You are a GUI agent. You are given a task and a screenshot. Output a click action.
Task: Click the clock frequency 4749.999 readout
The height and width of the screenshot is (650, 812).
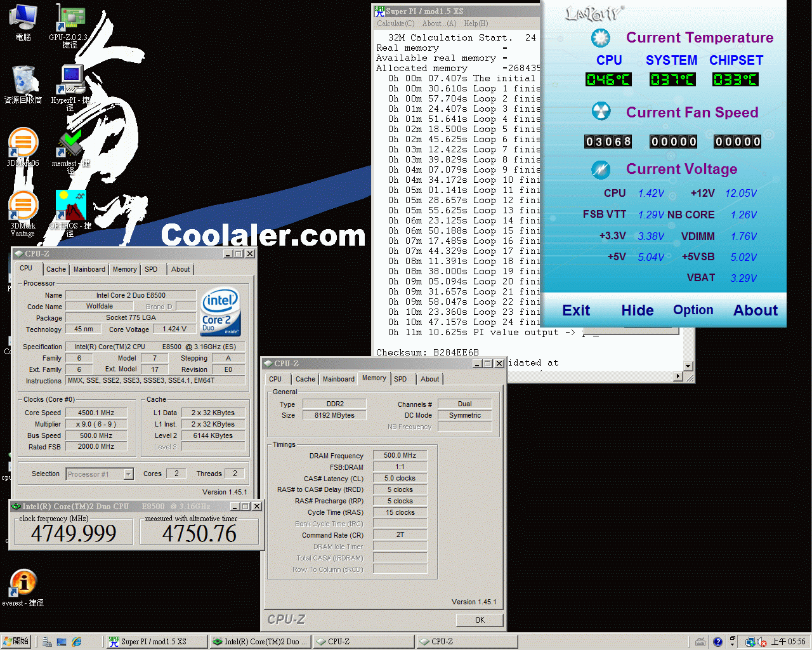click(x=74, y=533)
